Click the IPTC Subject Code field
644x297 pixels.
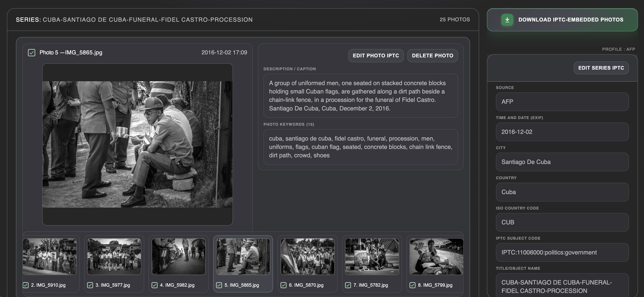click(562, 253)
